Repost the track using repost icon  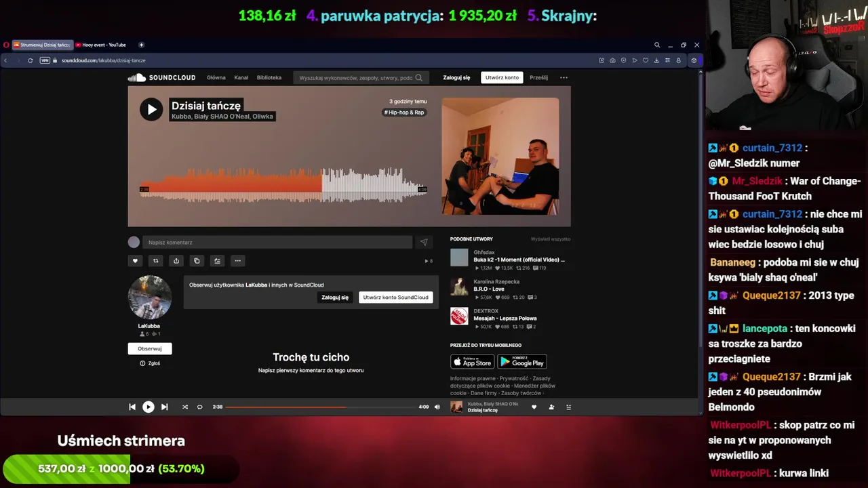click(155, 260)
